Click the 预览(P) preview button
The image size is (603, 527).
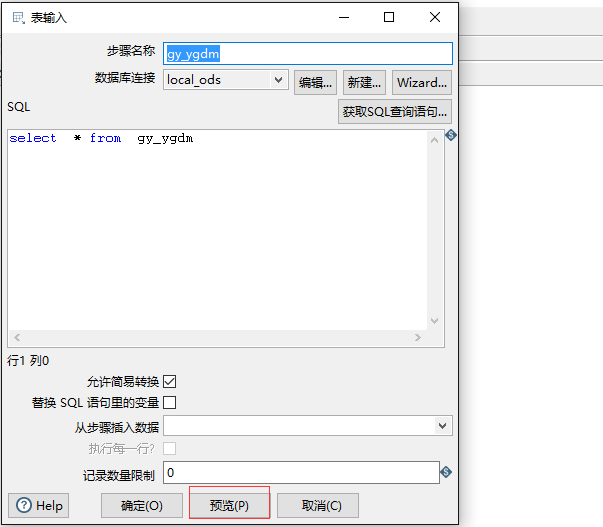point(229,505)
